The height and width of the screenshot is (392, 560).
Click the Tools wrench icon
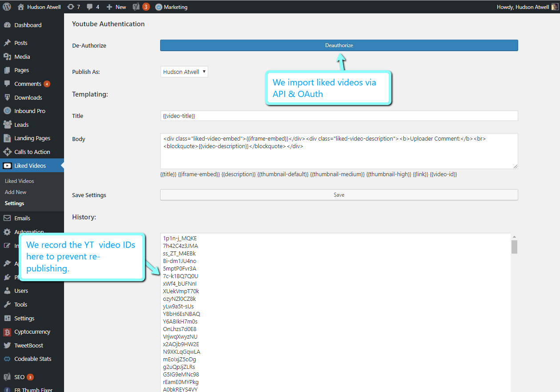[x=7, y=304]
